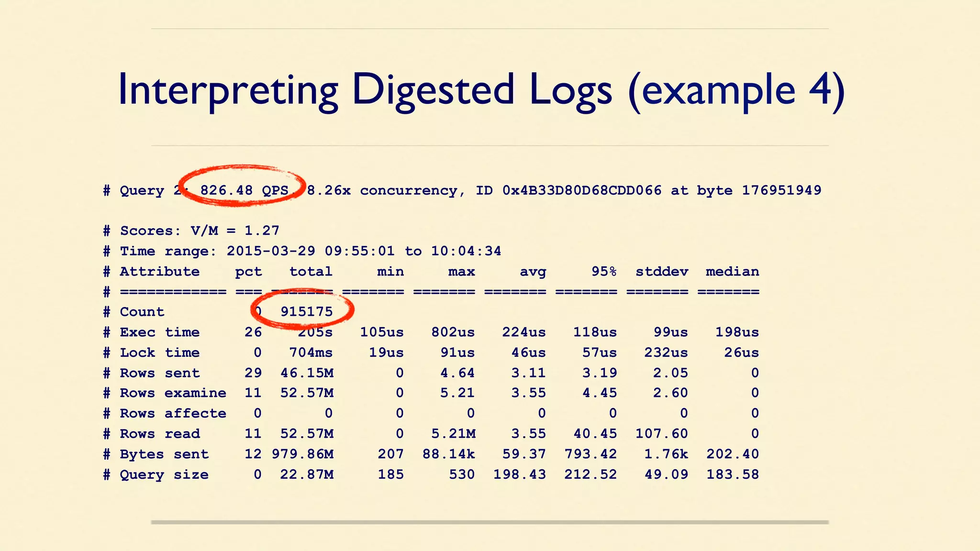
Task: Select the 'Query size' row label
Action: pyautogui.click(x=164, y=475)
